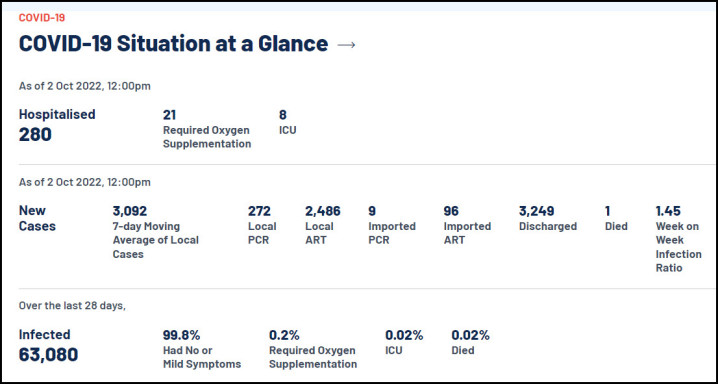Select the 3,249 Discharged figure

click(x=548, y=218)
